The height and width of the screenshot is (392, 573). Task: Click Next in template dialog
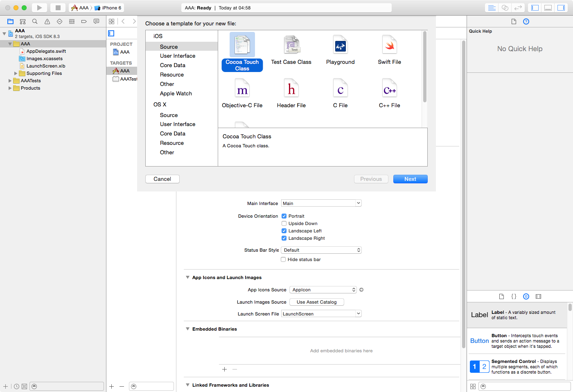tap(411, 179)
